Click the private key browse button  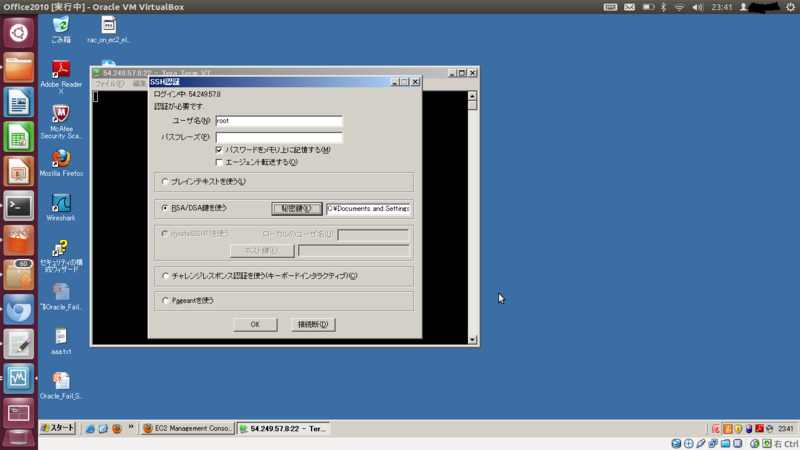(x=296, y=209)
